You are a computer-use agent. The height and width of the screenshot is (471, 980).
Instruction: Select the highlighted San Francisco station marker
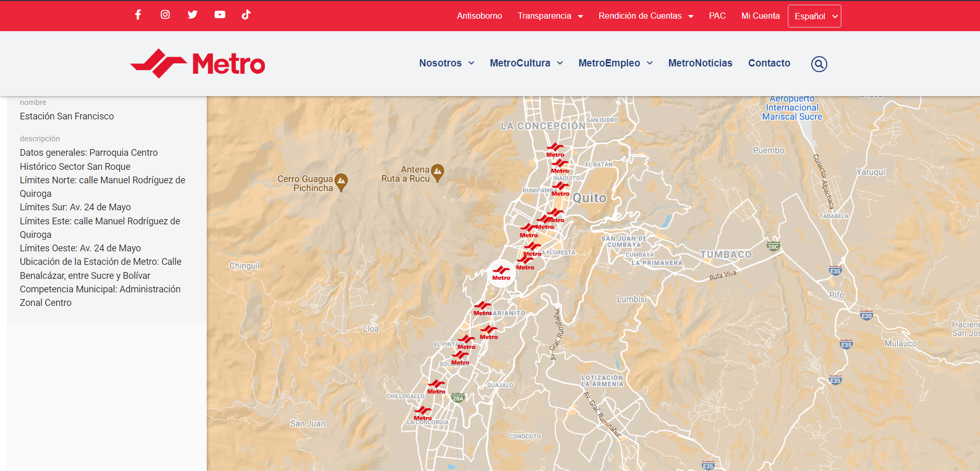[501, 272]
